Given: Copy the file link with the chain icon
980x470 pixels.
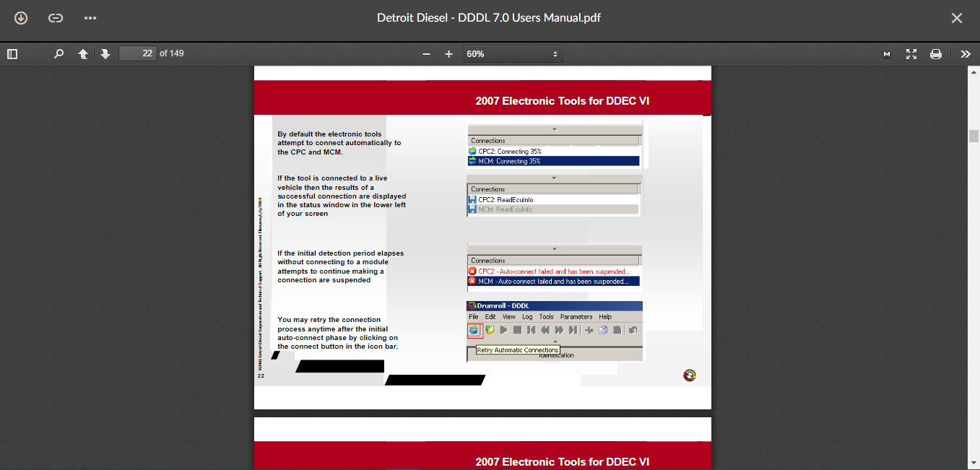Looking at the screenshot, I should click(x=56, y=18).
